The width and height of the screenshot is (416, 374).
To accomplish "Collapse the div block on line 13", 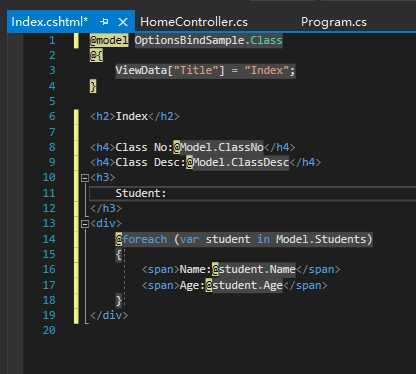I will pos(85,224).
